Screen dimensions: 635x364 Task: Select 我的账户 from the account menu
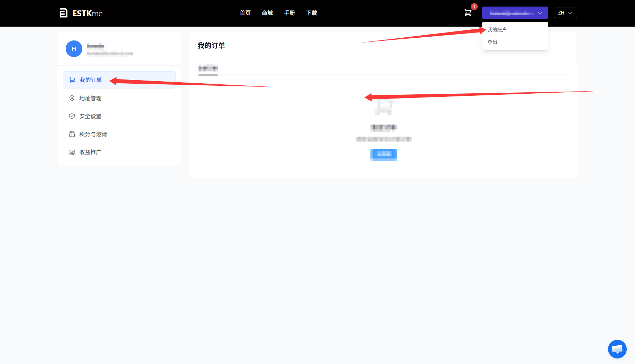point(497,30)
